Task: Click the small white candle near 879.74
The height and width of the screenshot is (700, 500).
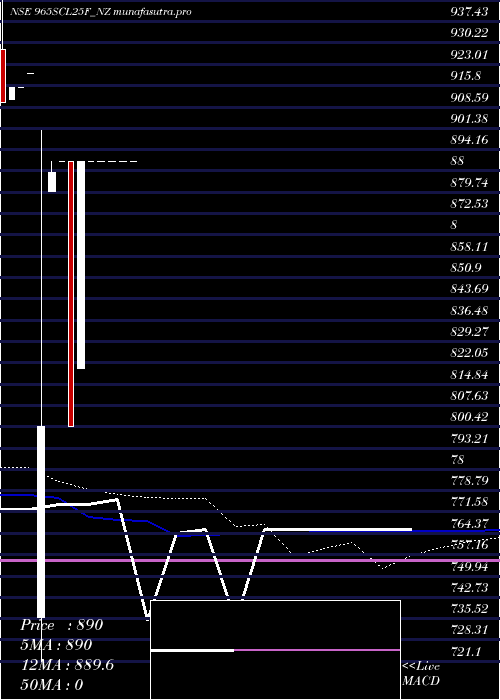Action: tap(52, 182)
